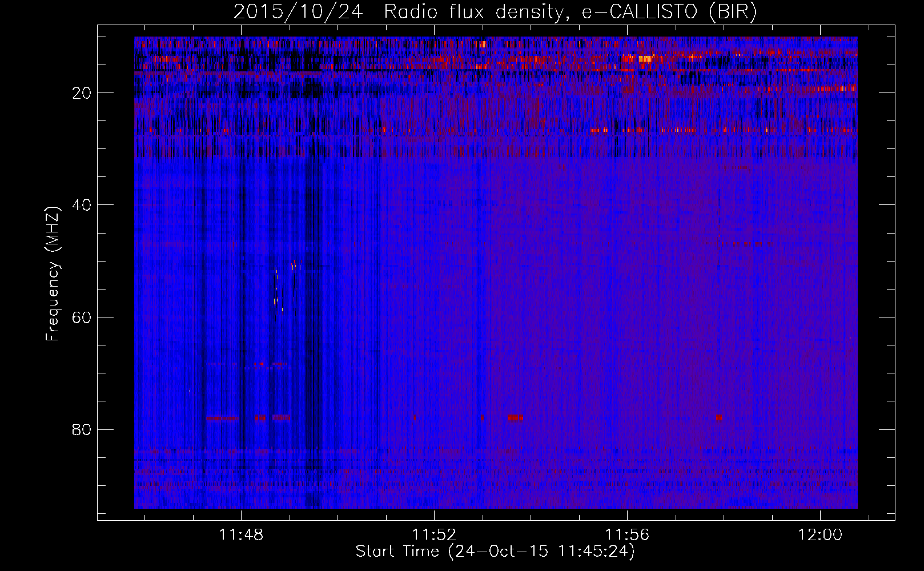
Task: Click the 40 MHz frequency tick label
Action: tap(82, 204)
